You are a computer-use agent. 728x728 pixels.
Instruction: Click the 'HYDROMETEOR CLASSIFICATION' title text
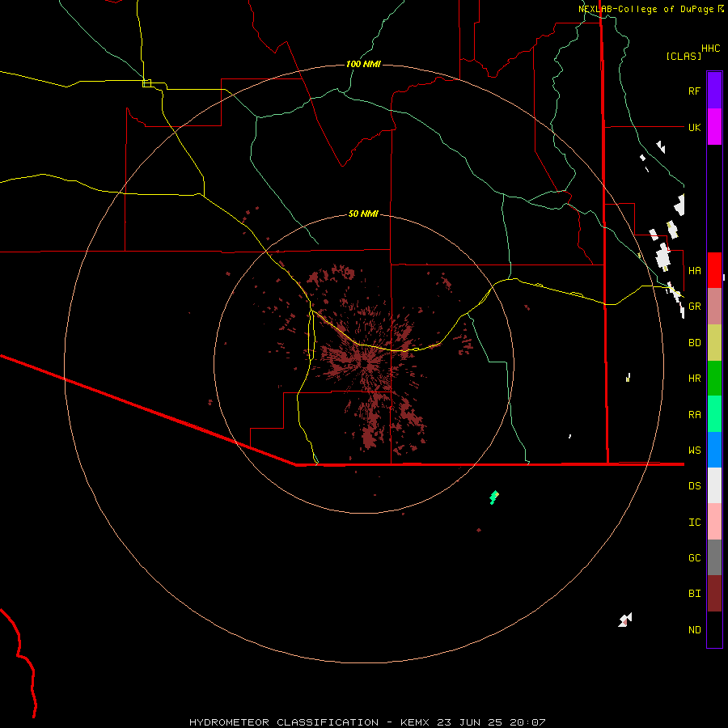point(284,722)
